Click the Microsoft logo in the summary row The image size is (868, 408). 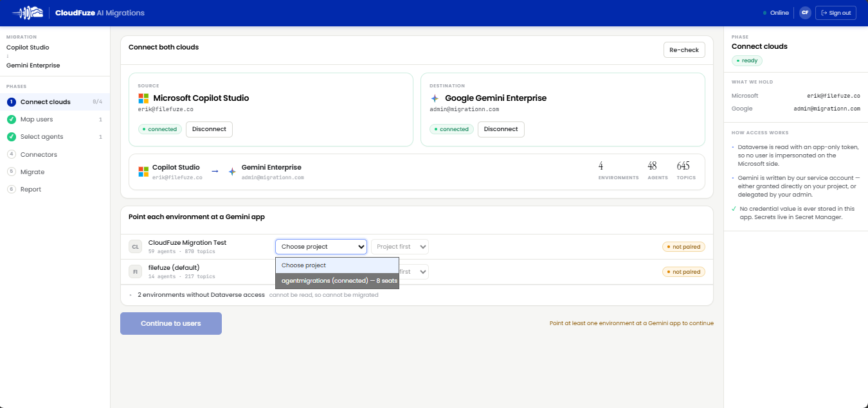(x=143, y=172)
